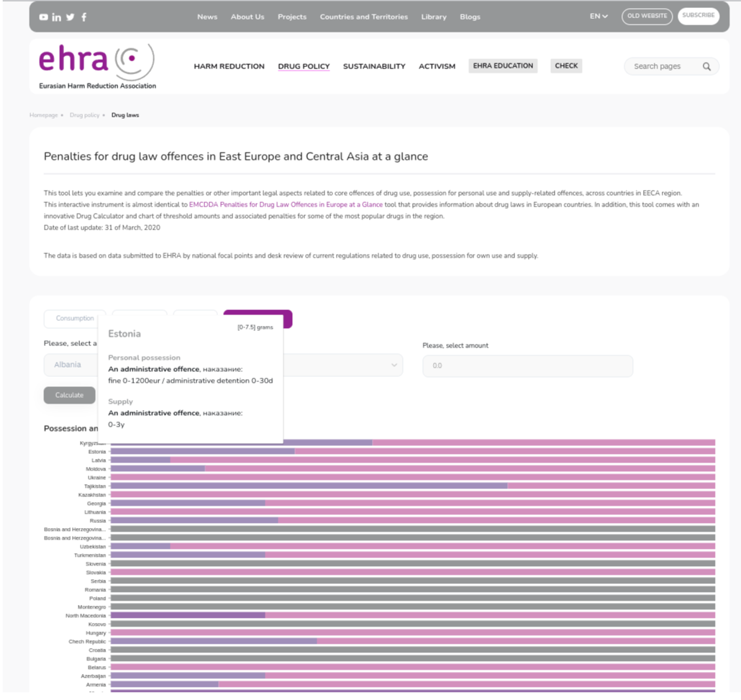Click the Subscribe button
The height and width of the screenshot is (700, 741).
pos(698,16)
